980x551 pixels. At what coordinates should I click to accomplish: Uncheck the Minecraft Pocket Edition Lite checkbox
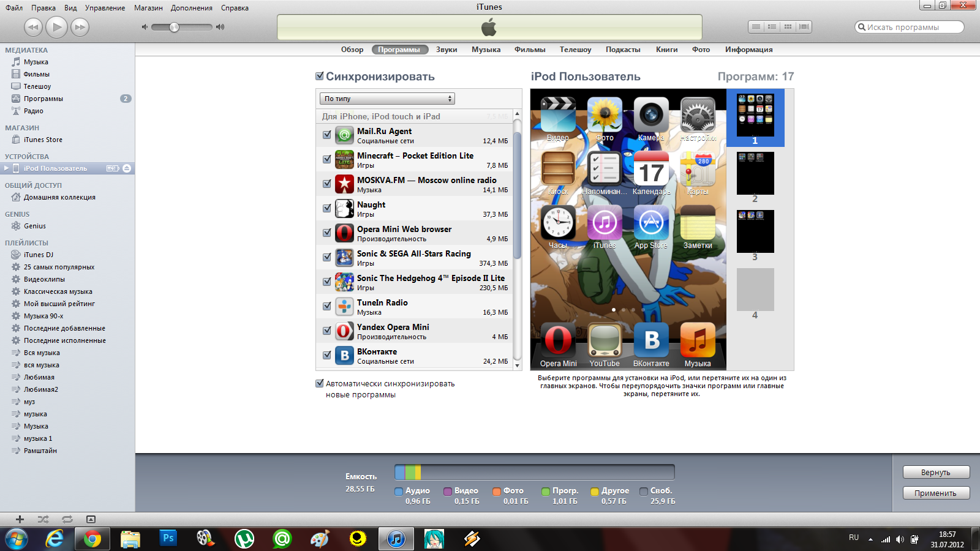(x=326, y=159)
